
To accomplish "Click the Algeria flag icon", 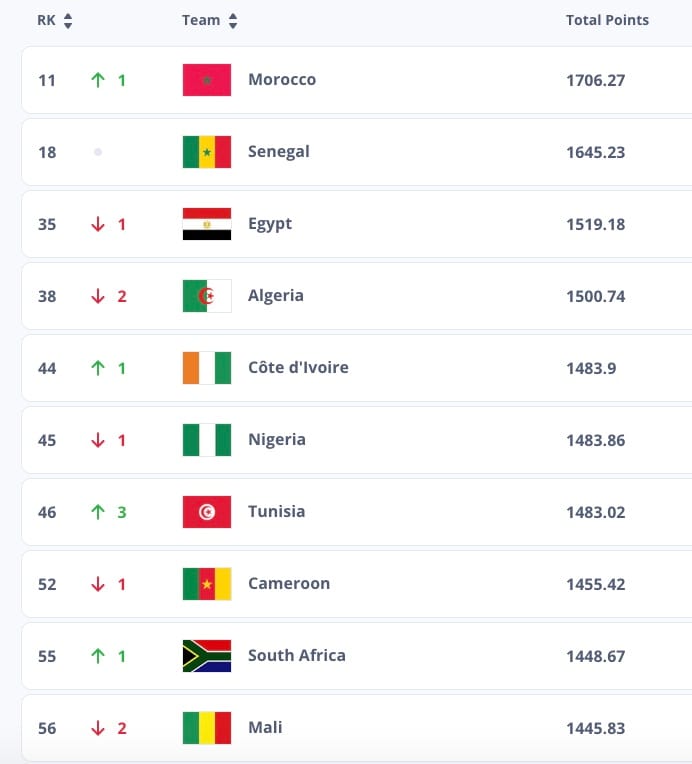I will pos(207,296).
